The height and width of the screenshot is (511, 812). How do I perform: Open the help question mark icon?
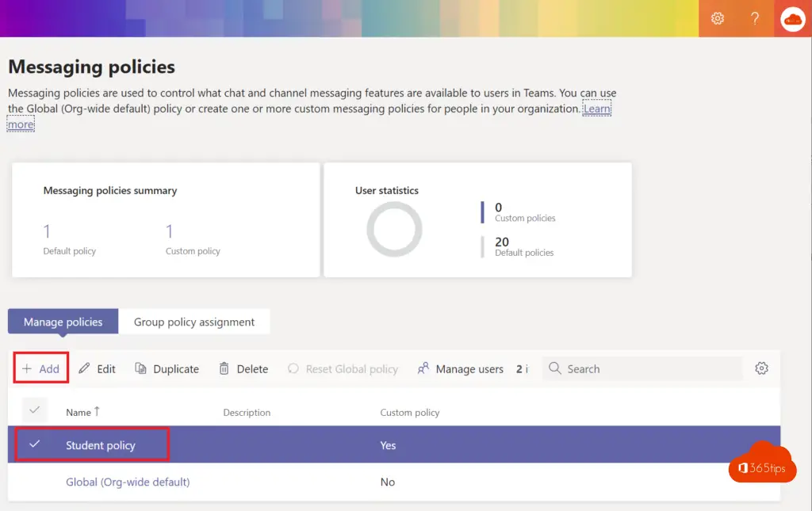pos(755,18)
